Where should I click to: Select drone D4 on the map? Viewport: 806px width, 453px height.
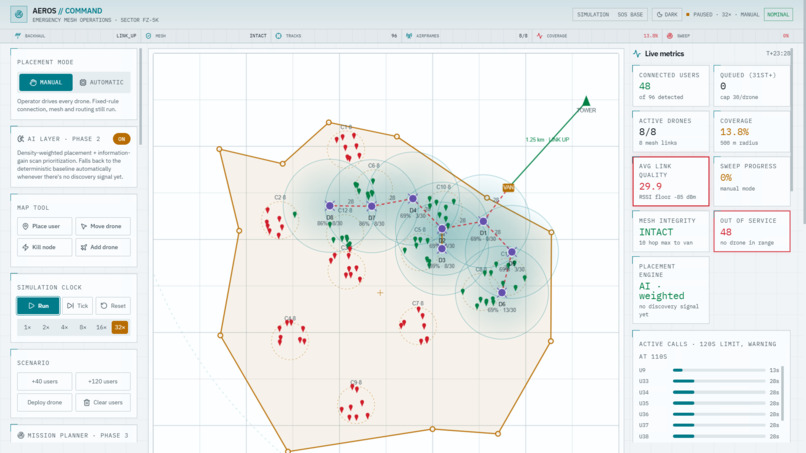coord(413,198)
